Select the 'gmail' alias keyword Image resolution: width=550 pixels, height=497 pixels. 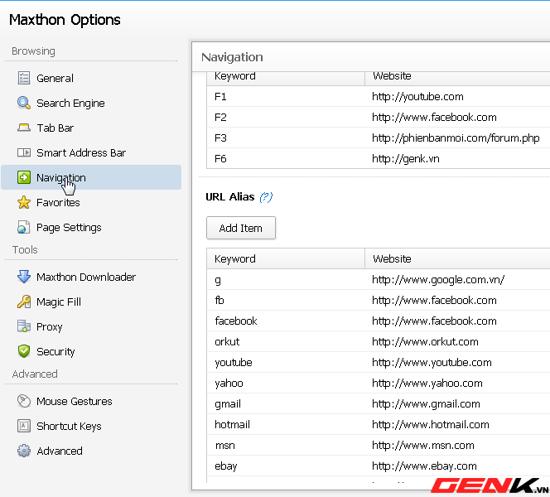click(x=228, y=404)
